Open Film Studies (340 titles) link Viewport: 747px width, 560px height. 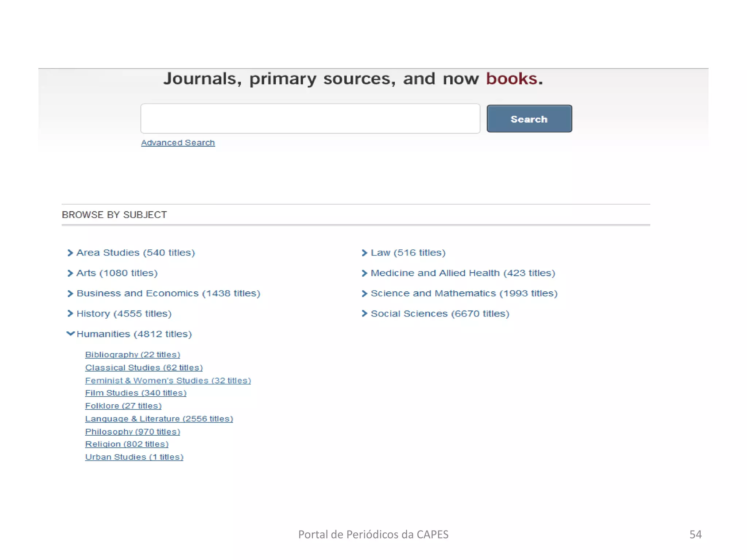pyautogui.click(x=136, y=393)
